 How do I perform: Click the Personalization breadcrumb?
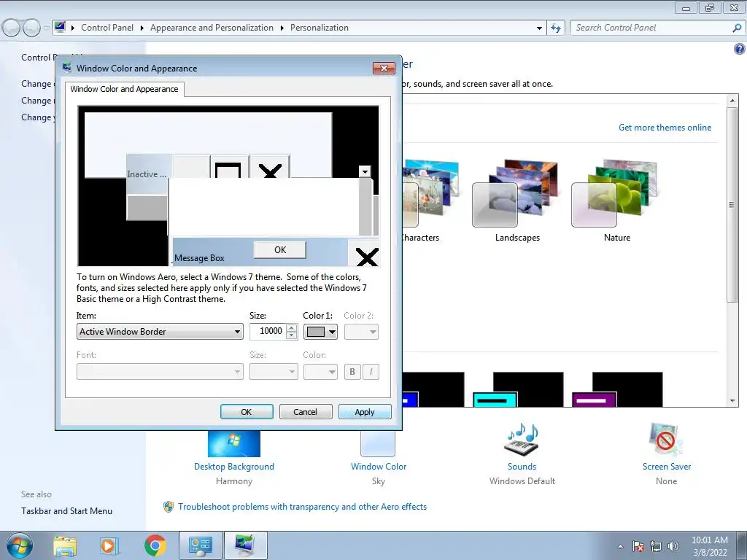point(320,28)
